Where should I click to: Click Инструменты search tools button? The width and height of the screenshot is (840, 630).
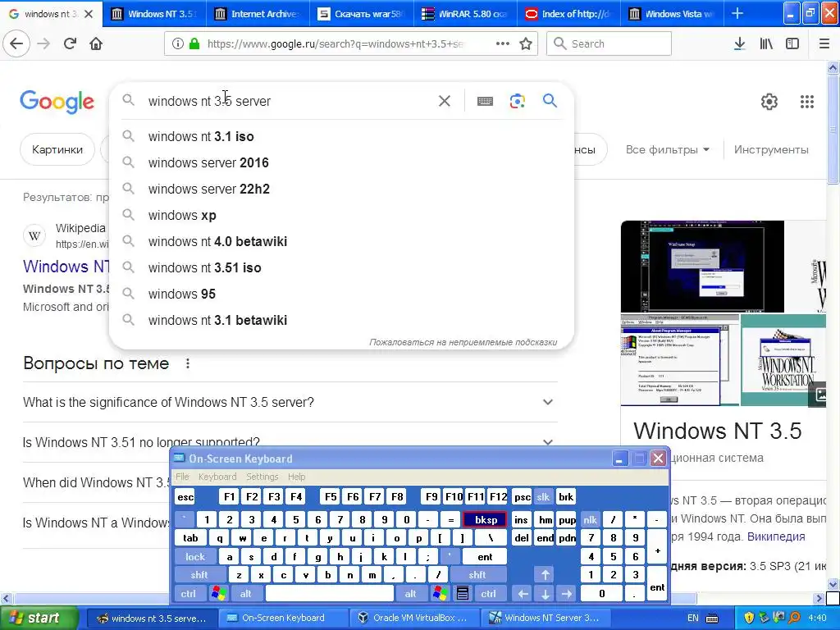coord(771,149)
